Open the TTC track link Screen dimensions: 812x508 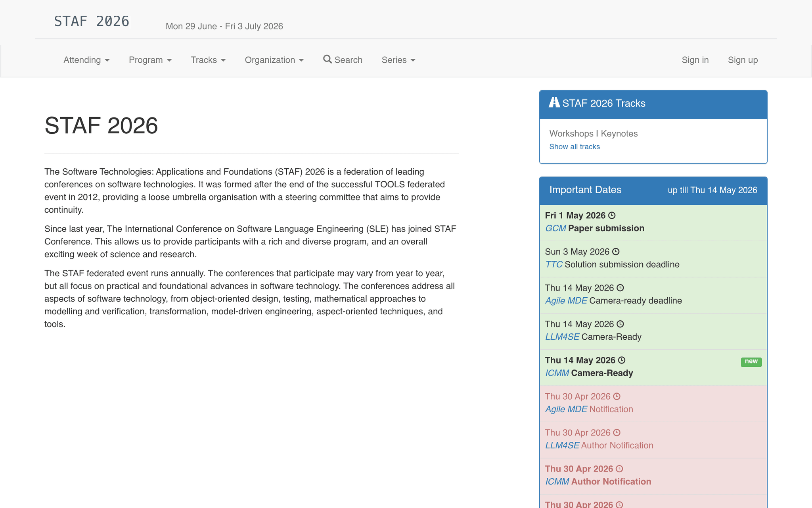click(553, 264)
